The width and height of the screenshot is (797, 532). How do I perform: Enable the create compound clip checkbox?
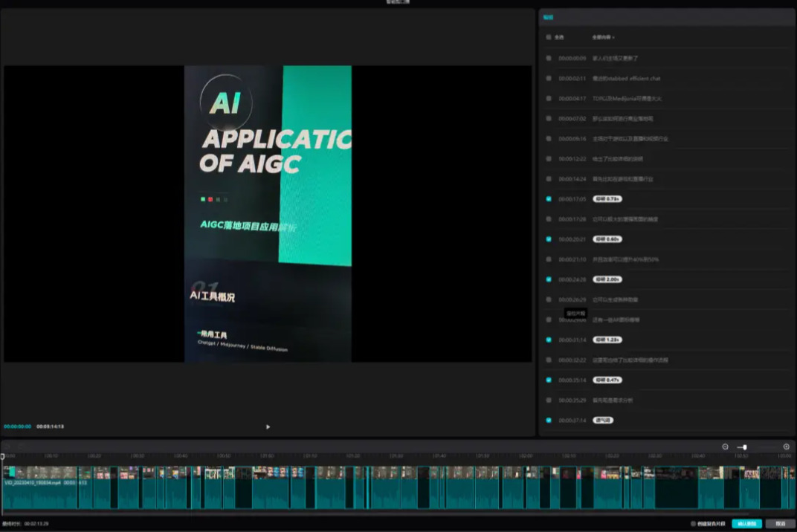pyautogui.click(x=693, y=523)
